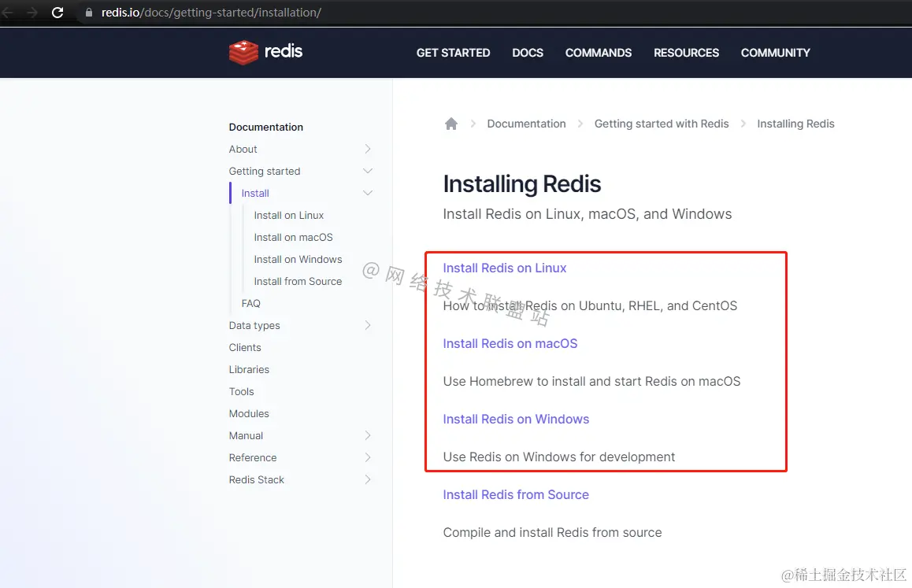Collapse the Install subsection chevron
Screen dimensions: 912x588
[x=368, y=193]
